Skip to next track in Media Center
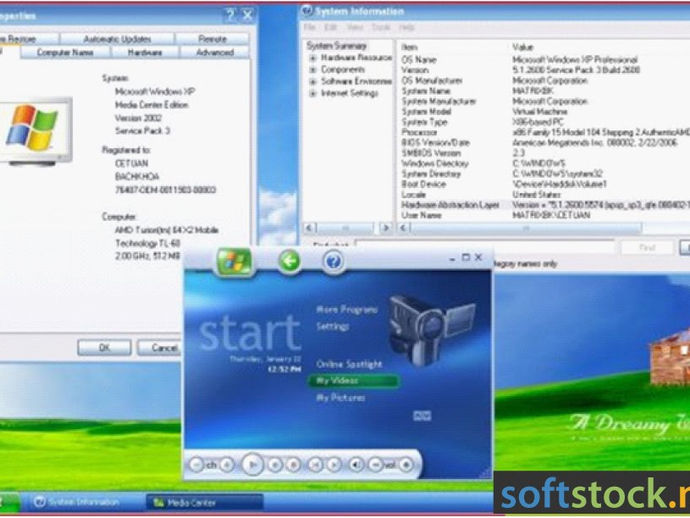Image resolution: width=690 pixels, height=518 pixels. point(334,465)
